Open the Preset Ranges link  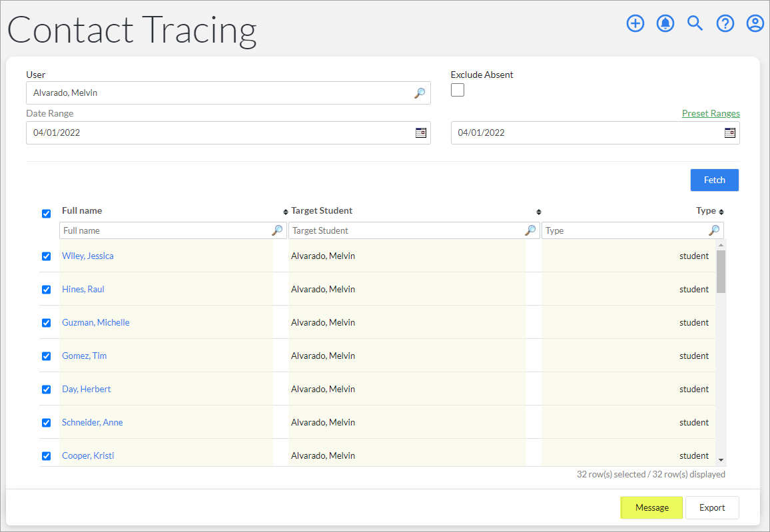[x=711, y=113]
